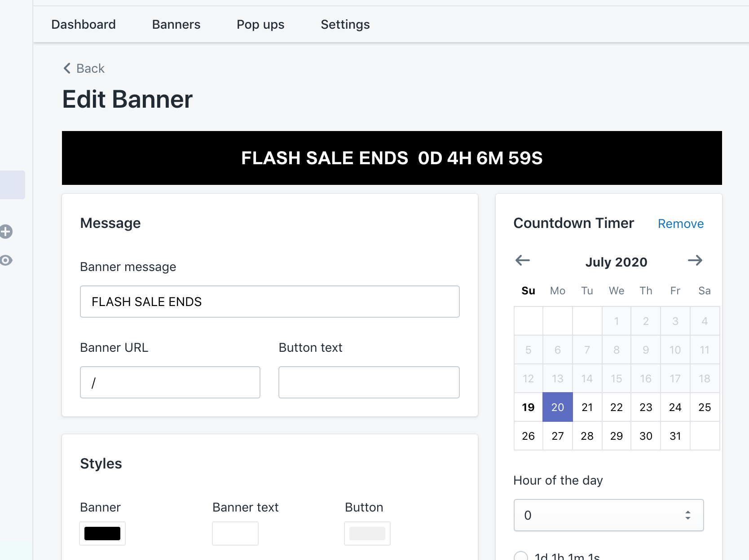Remove the Countdown Timer
Screen dimensions: 749x560
[680, 223]
